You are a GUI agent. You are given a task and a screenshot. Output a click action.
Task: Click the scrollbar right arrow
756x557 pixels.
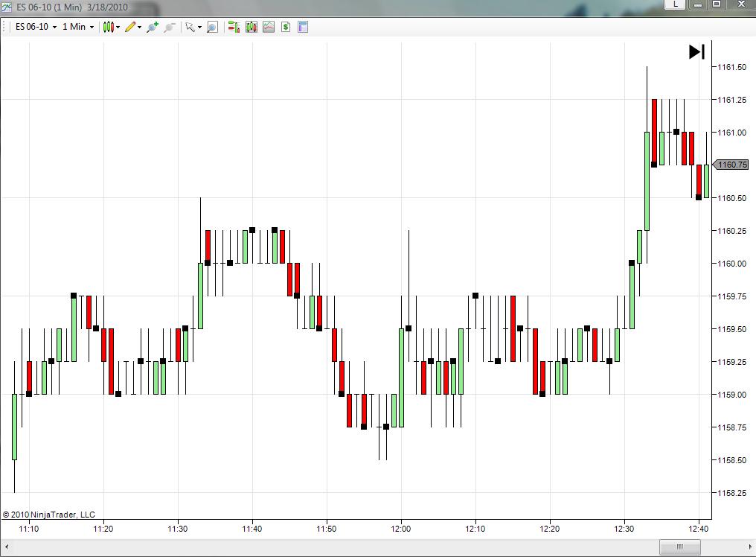pos(750,547)
